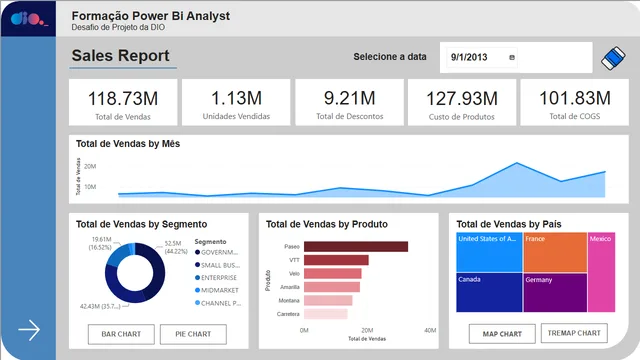
Task: Switch to BAR CHART view
Action: [121, 334]
